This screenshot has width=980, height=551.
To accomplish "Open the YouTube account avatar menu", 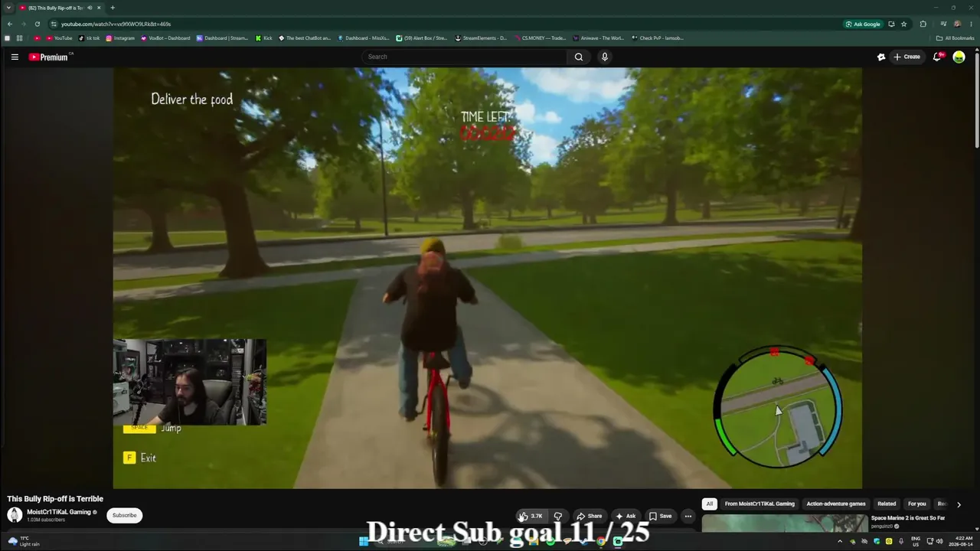I will (x=959, y=57).
